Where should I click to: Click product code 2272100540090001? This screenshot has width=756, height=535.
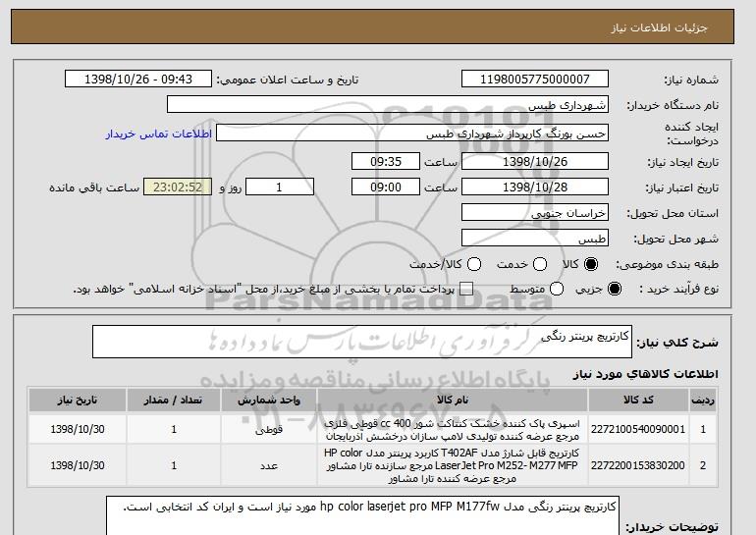(638, 429)
